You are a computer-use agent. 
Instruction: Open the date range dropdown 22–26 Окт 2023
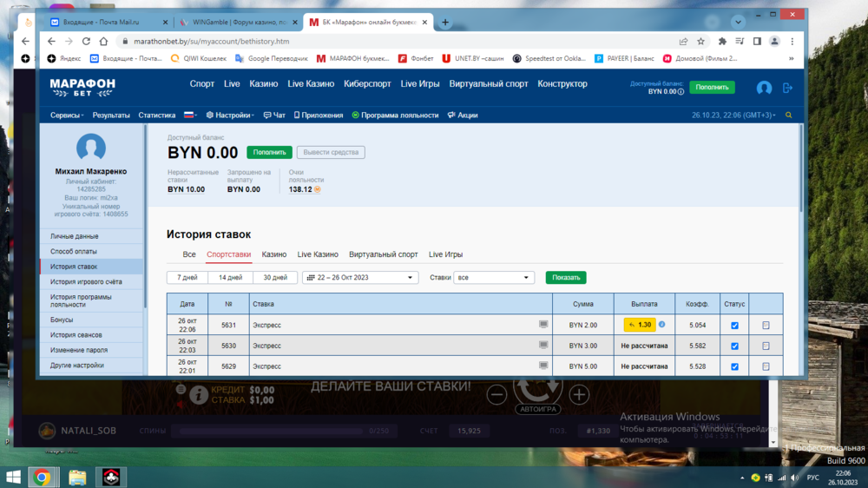click(359, 278)
